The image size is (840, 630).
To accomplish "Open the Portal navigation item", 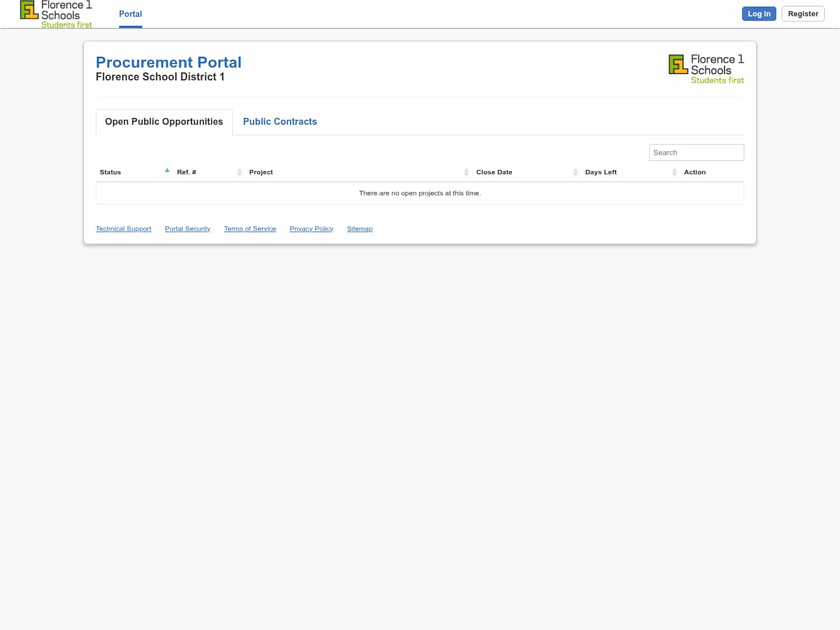I will (130, 14).
